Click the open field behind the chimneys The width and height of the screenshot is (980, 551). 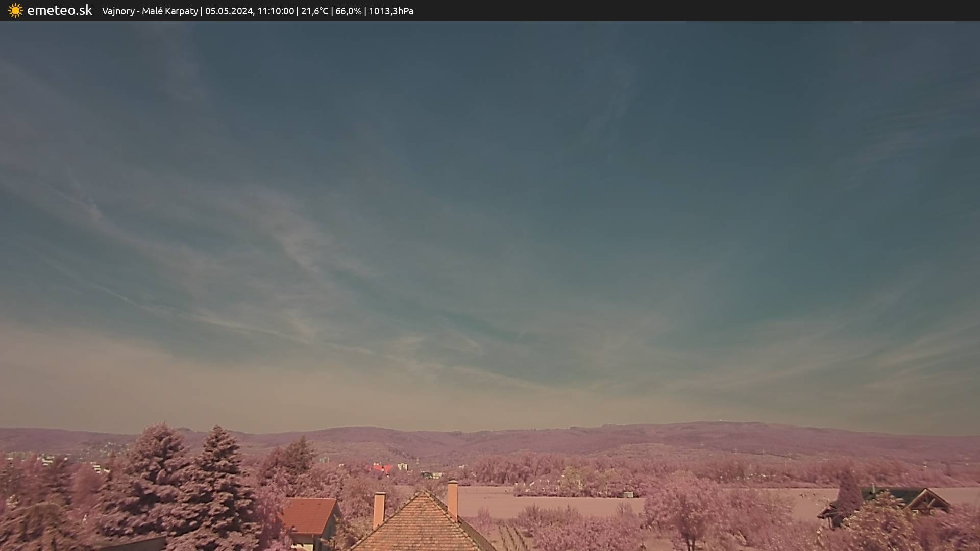tap(551, 503)
